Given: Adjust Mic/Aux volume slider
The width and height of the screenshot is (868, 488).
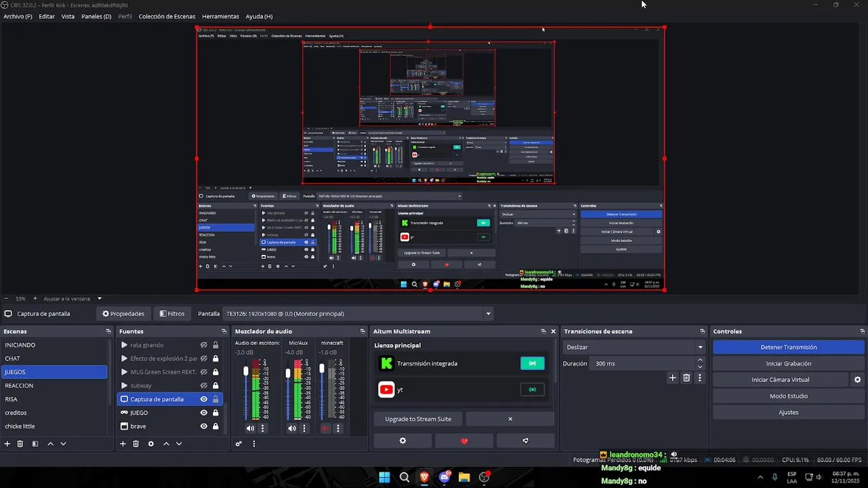Looking at the screenshot, I should click(288, 373).
